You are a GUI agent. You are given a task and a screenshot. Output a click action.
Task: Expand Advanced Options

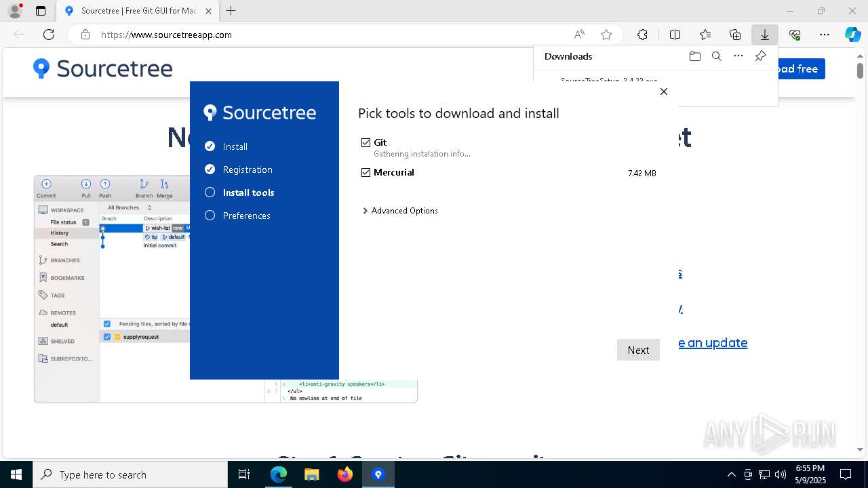pos(401,211)
